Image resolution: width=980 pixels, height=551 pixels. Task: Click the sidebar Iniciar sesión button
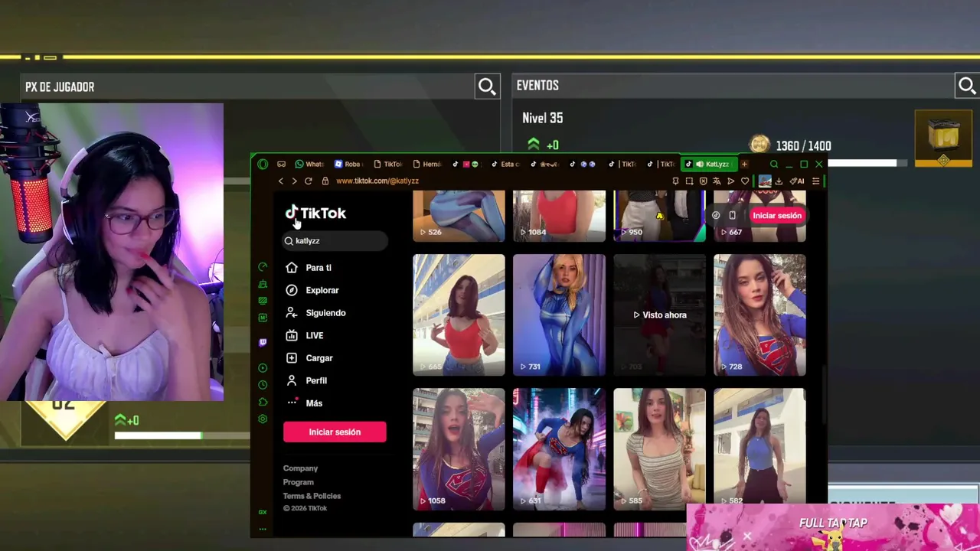(x=335, y=432)
